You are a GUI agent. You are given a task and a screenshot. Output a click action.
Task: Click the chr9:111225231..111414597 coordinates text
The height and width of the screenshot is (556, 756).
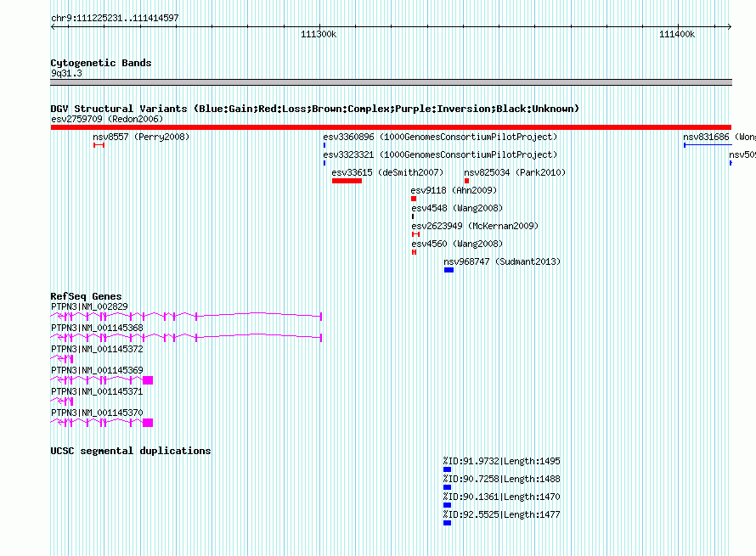115,18
